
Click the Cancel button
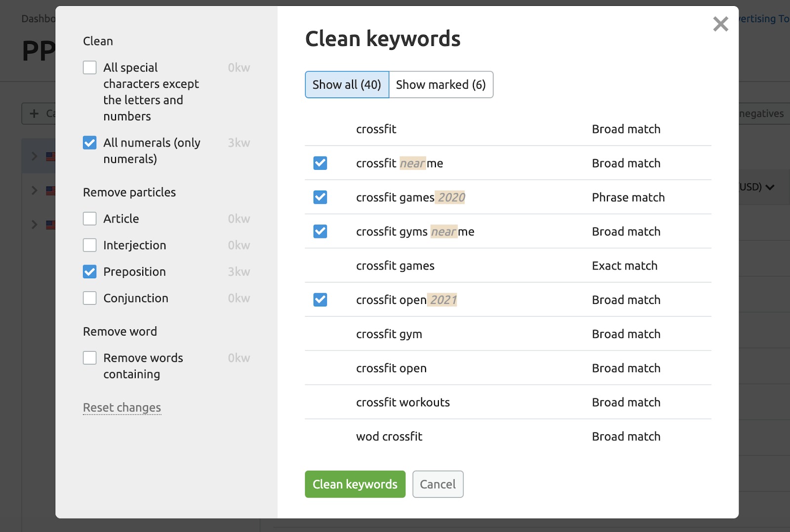click(x=437, y=484)
